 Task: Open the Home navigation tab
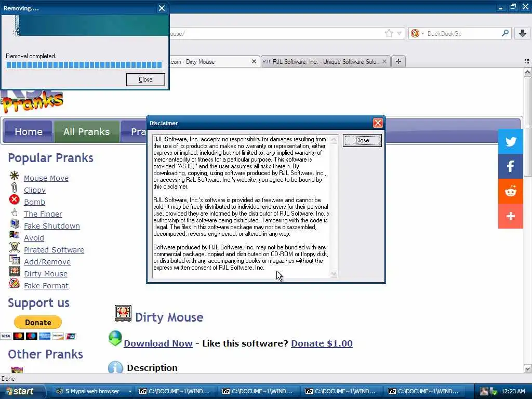[29, 131]
